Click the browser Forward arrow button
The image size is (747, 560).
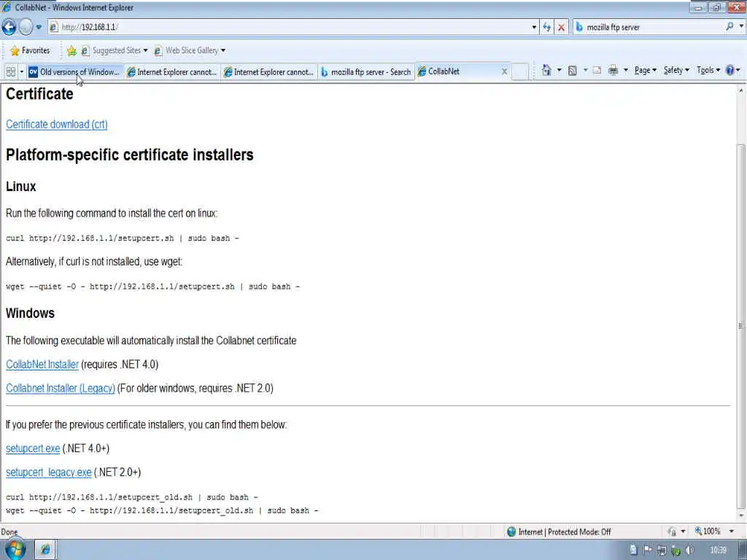click(26, 27)
